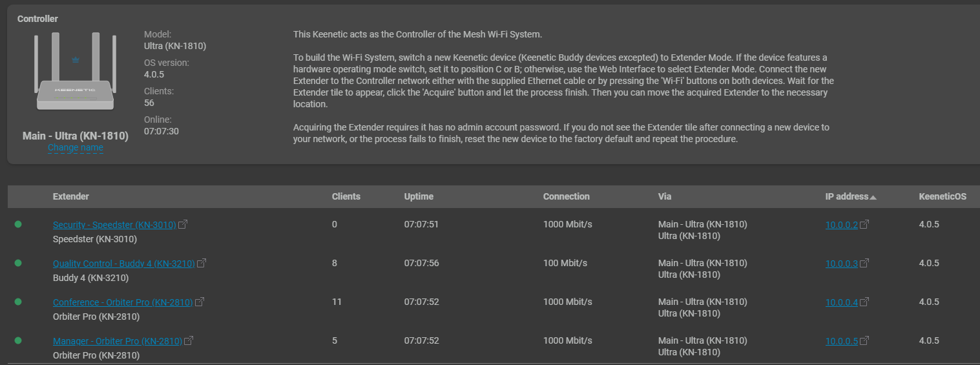Sort by the Uptime column header
Image resolution: width=980 pixels, height=365 pixels.
coord(419,196)
